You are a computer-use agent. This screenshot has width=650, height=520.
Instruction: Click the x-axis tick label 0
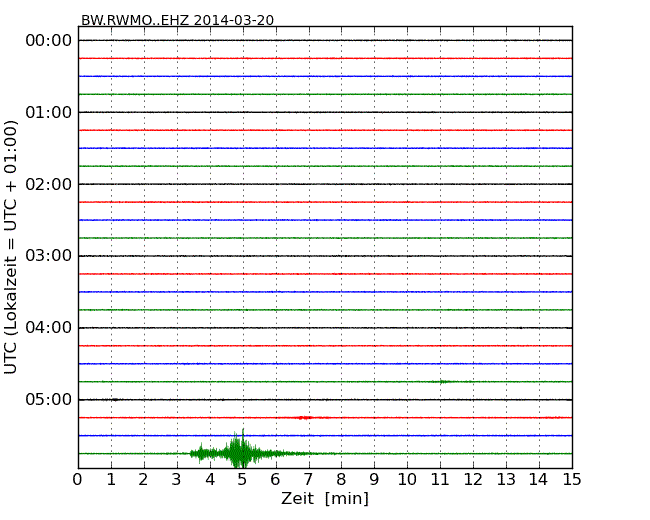(78, 480)
